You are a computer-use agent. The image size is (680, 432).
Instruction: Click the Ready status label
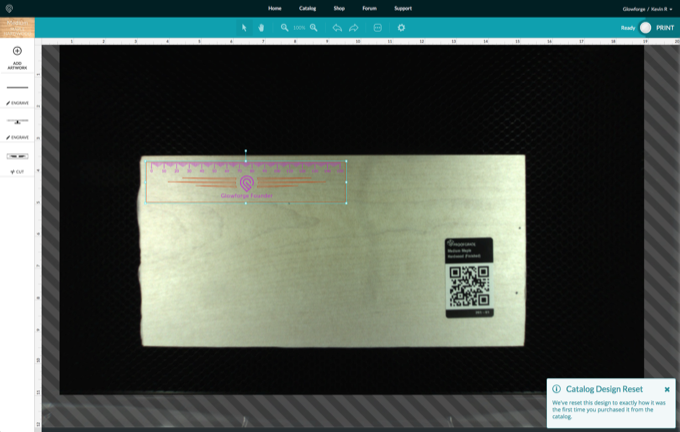[x=628, y=28]
